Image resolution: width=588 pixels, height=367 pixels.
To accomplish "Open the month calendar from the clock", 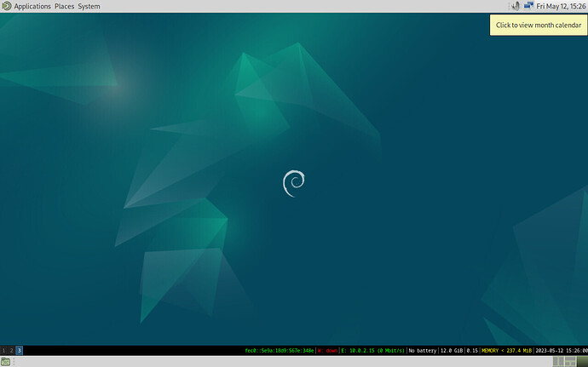I will (561, 6).
